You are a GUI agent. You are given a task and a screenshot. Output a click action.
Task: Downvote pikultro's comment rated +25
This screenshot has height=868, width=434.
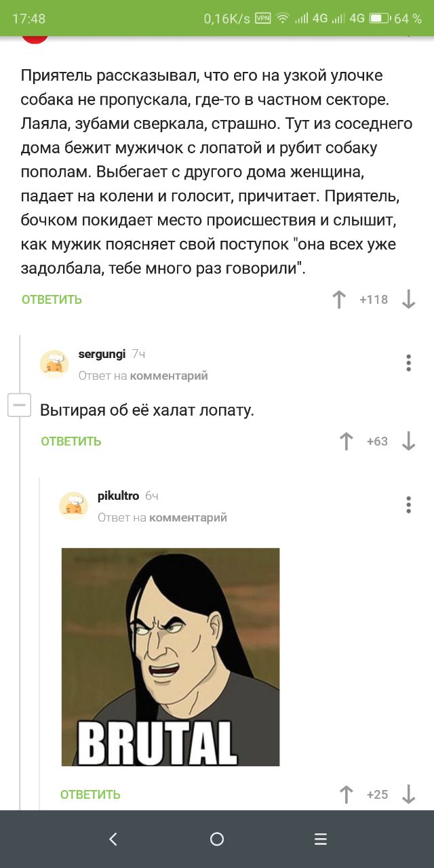(408, 794)
